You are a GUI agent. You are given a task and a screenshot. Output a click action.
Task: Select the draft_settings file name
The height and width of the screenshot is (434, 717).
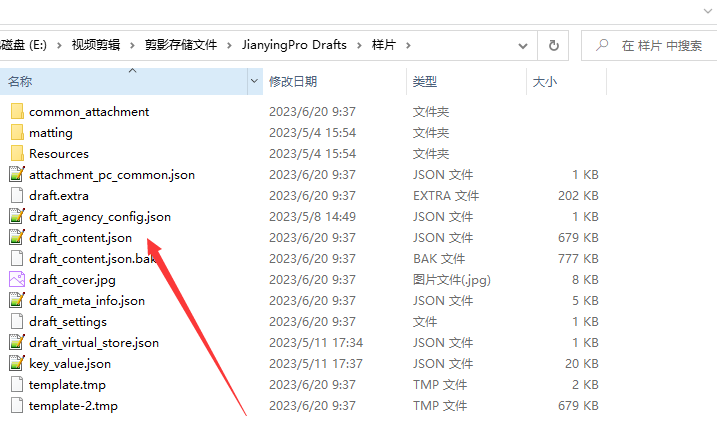tap(68, 322)
